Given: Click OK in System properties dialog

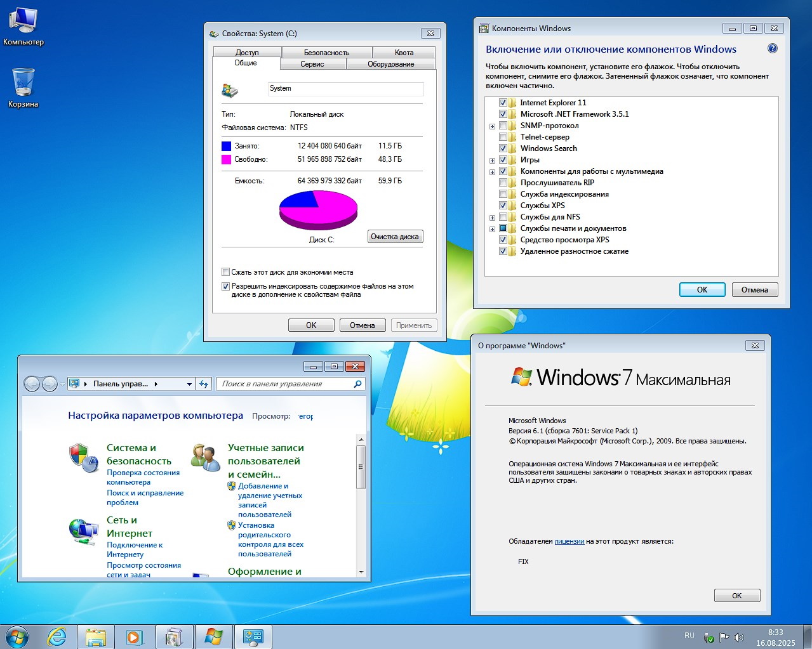Looking at the screenshot, I should click(x=311, y=325).
